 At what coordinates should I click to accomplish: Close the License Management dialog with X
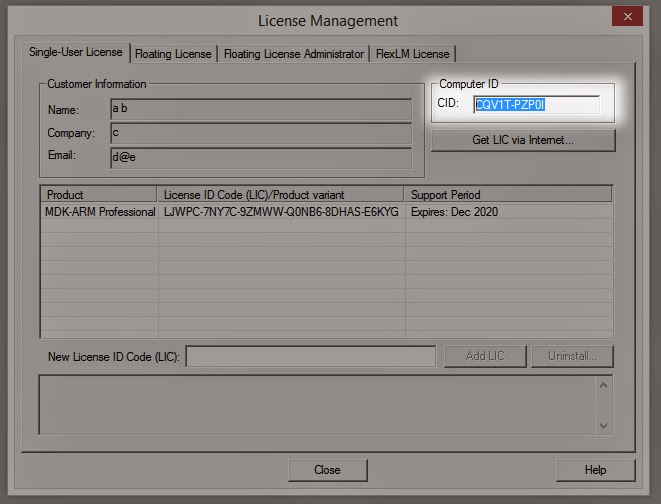point(627,16)
